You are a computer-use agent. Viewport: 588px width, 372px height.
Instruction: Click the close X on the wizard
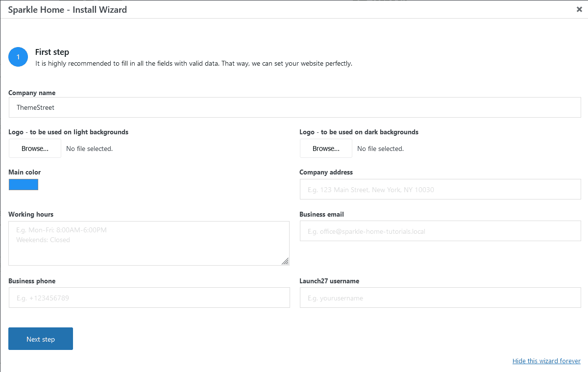click(579, 9)
